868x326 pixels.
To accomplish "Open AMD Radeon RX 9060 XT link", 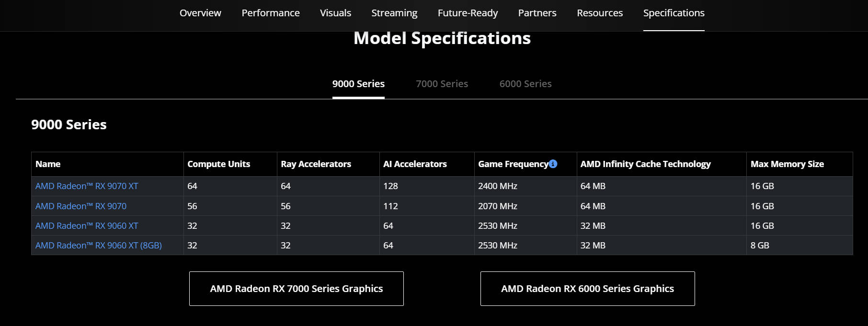I will [87, 225].
